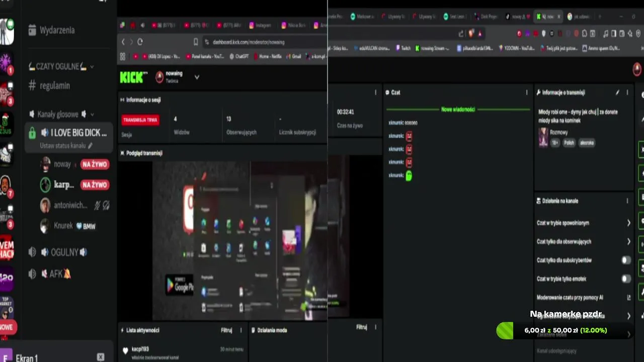This screenshot has width=644, height=362.
Task: Click the Polish language tag
Action: point(569,143)
